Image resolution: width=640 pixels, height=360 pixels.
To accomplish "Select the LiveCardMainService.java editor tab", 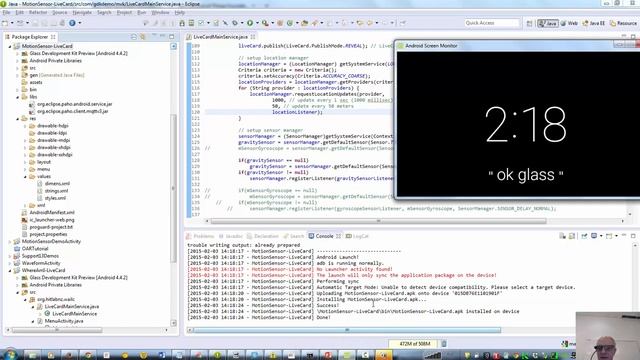I will click(220, 37).
